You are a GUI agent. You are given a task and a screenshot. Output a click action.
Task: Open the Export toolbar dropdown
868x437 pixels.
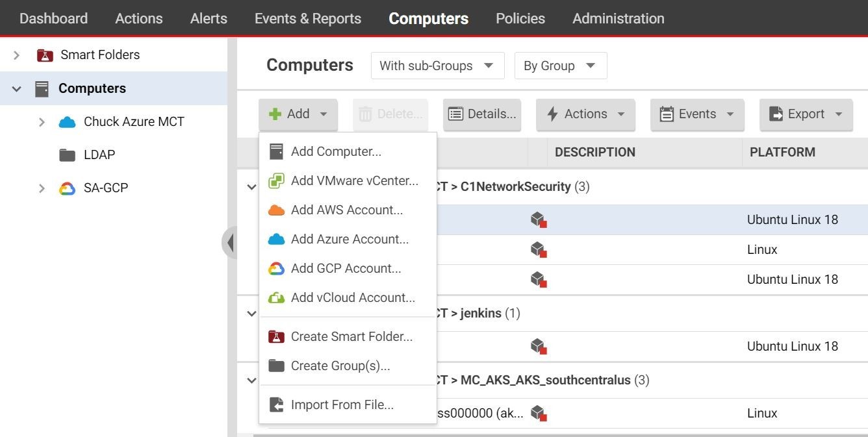click(806, 114)
